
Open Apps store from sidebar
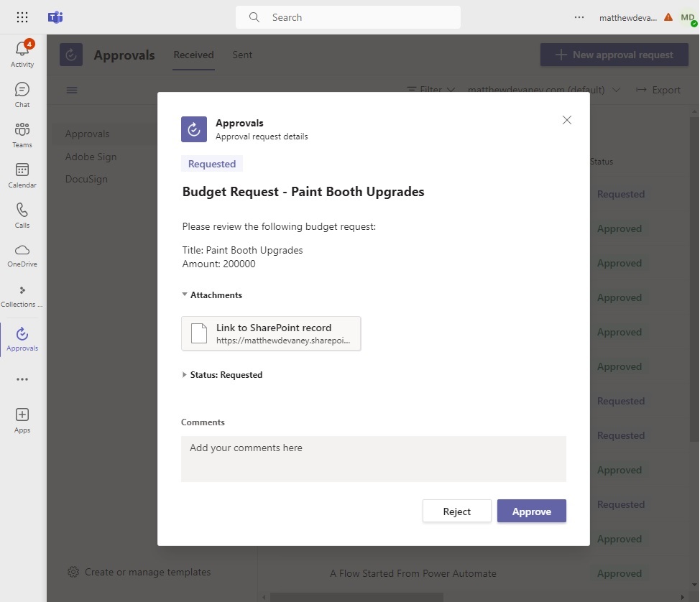click(x=22, y=420)
